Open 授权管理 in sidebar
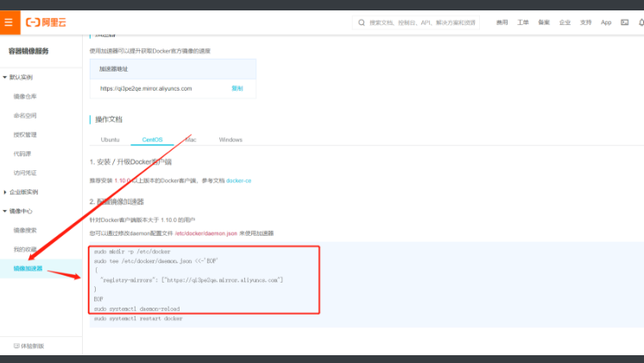Screen dimensions: 644x363 [x=25, y=135]
